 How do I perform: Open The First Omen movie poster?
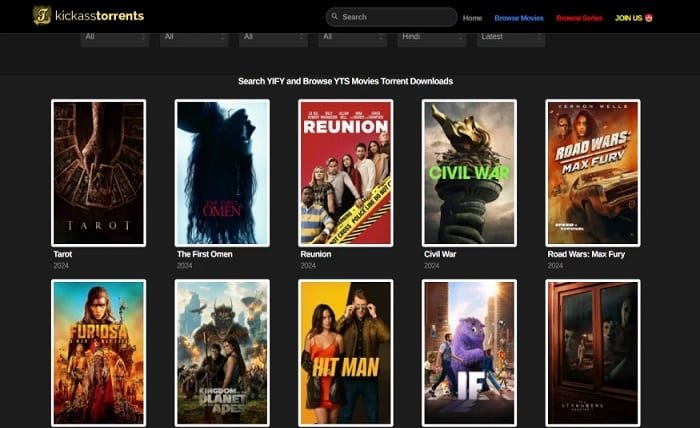[222, 173]
